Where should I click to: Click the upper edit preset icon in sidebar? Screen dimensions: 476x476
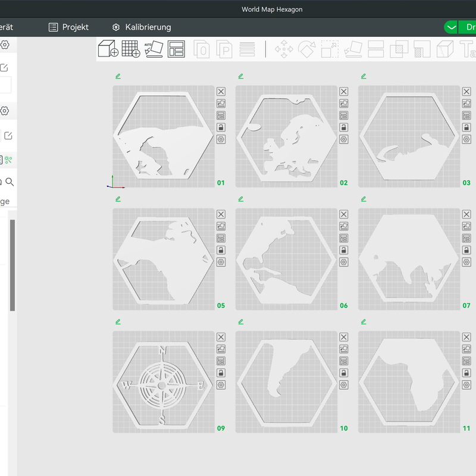pyautogui.click(x=4, y=68)
